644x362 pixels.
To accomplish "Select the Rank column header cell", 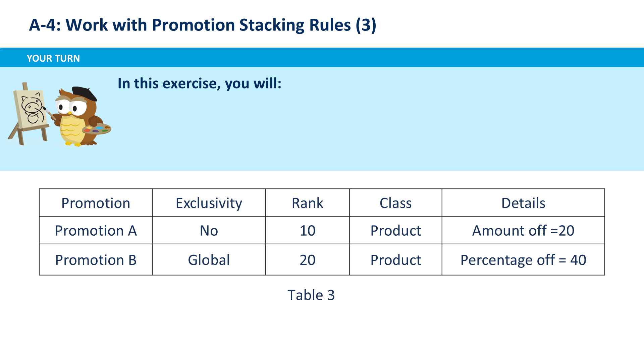I will click(x=308, y=203).
